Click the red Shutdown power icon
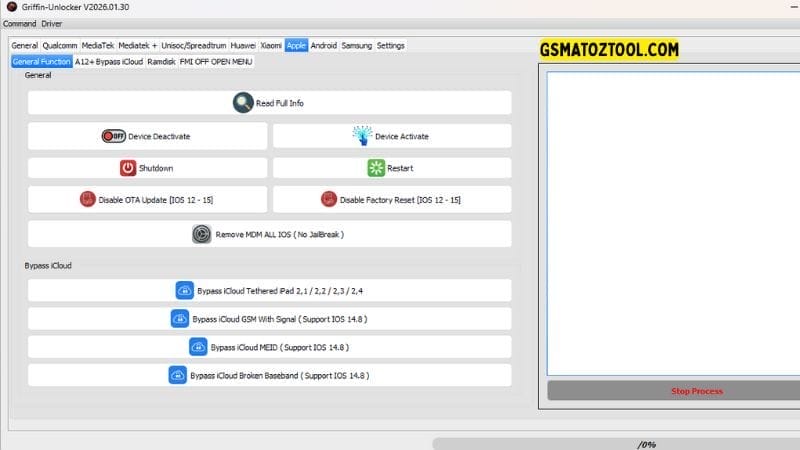The width and height of the screenshot is (800, 450). point(128,168)
